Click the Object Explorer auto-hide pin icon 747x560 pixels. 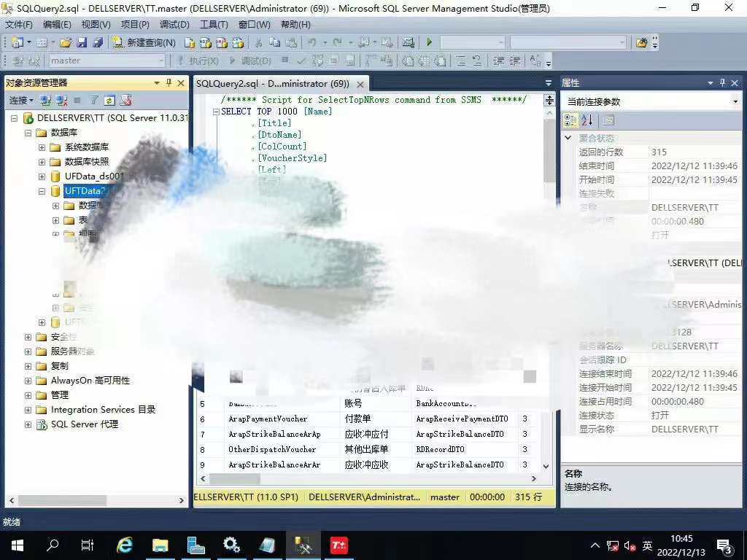(x=169, y=83)
